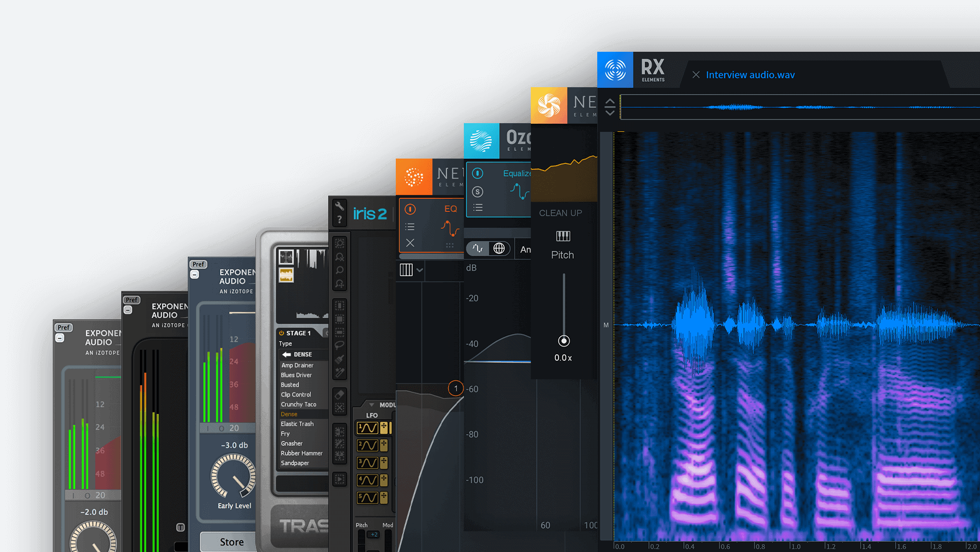Collapse Iris 2 MODU section triangle
This screenshot has width=980, height=552.
[x=372, y=405]
